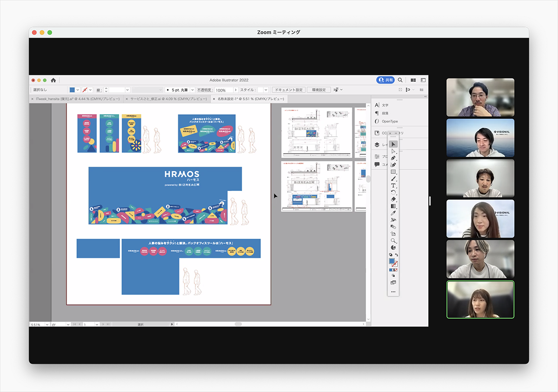Select the Type tool
This screenshot has width=558, height=392.
pos(393,185)
